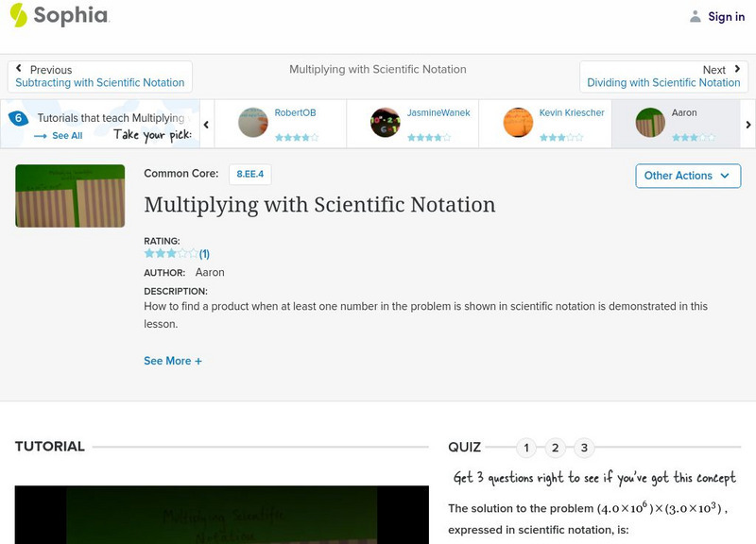
Task: Open the Other Actions dropdown
Action: 686,176
